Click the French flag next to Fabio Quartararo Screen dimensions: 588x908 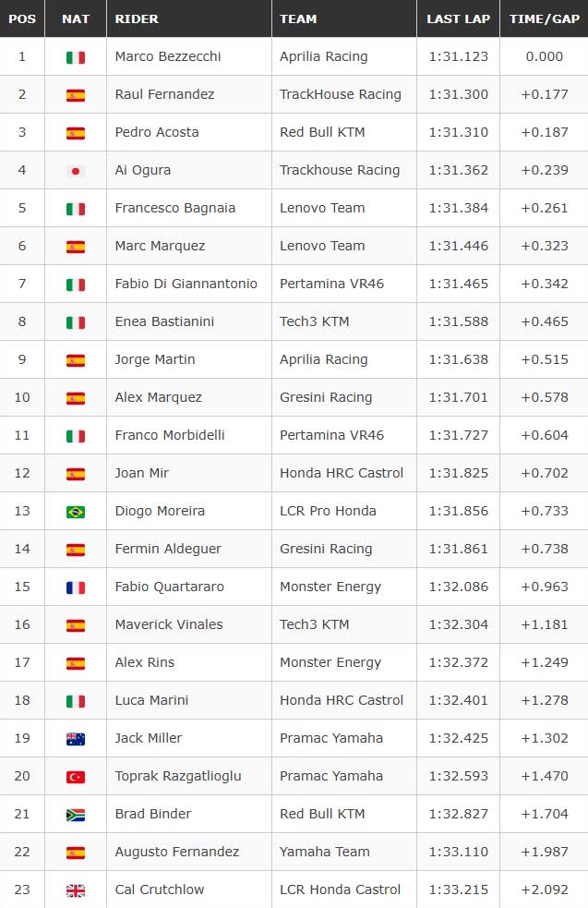tap(76, 587)
